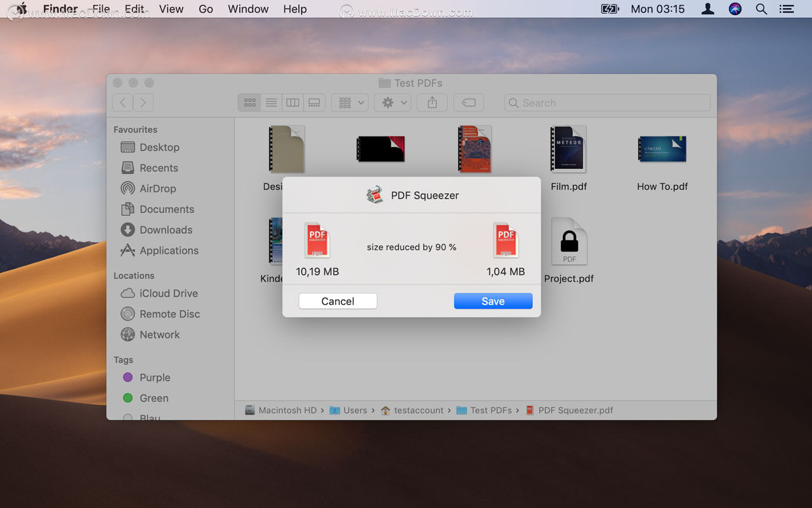Select Downloads in the sidebar

pyautogui.click(x=157, y=230)
